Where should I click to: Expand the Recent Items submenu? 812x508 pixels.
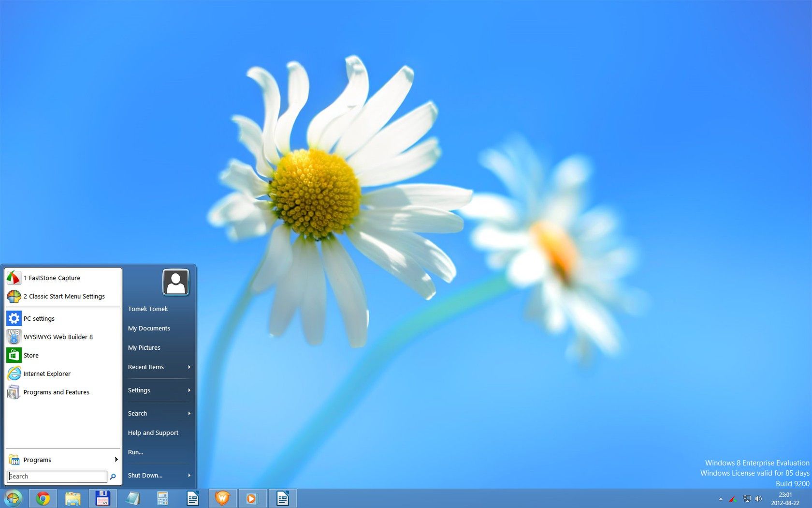(145, 367)
